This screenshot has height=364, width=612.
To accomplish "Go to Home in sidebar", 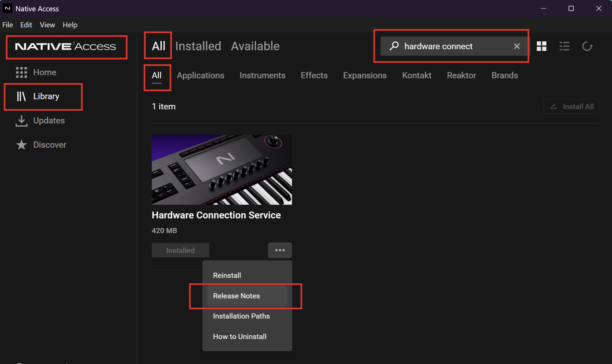I will 45,72.
